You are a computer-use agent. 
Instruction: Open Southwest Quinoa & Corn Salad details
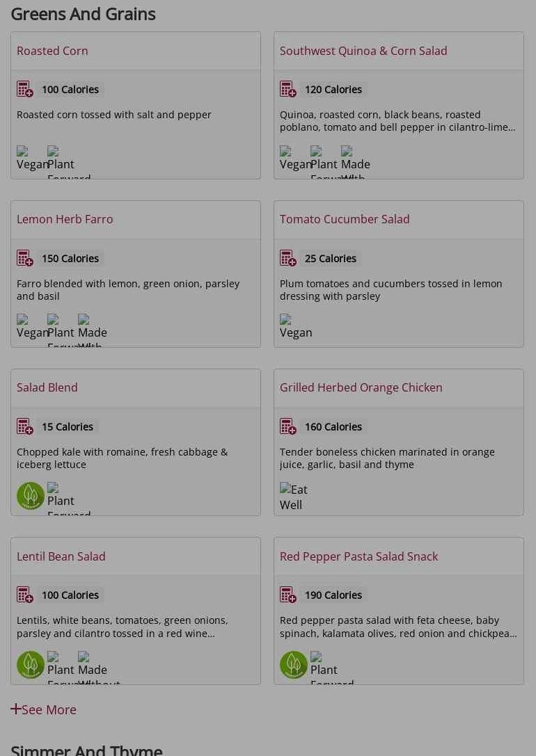(x=363, y=51)
